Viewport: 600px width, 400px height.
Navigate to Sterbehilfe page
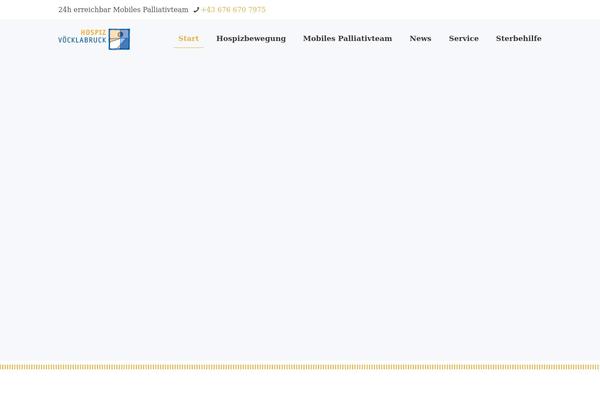[518, 39]
